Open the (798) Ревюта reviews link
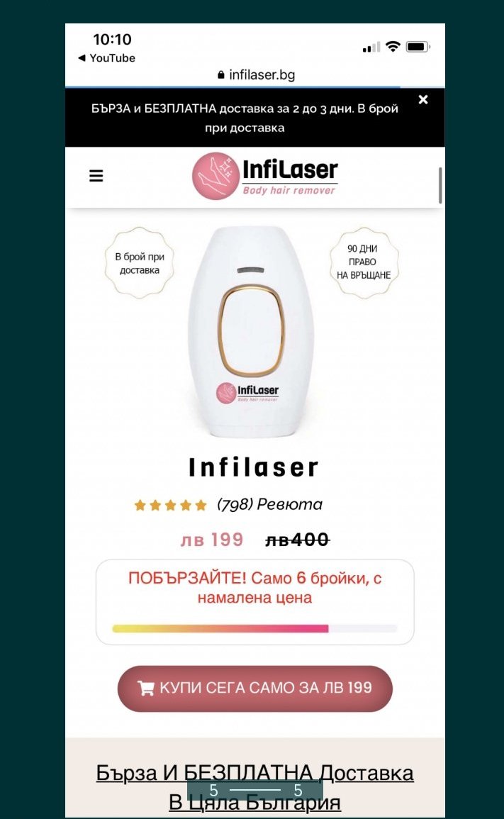 [269, 504]
